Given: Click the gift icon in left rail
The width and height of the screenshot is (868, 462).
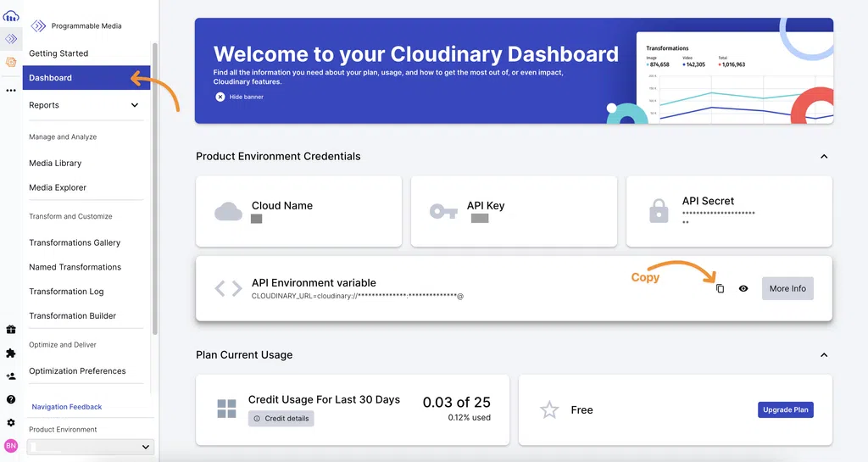Looking at the screenshot, I should click(x=10, y=330).
